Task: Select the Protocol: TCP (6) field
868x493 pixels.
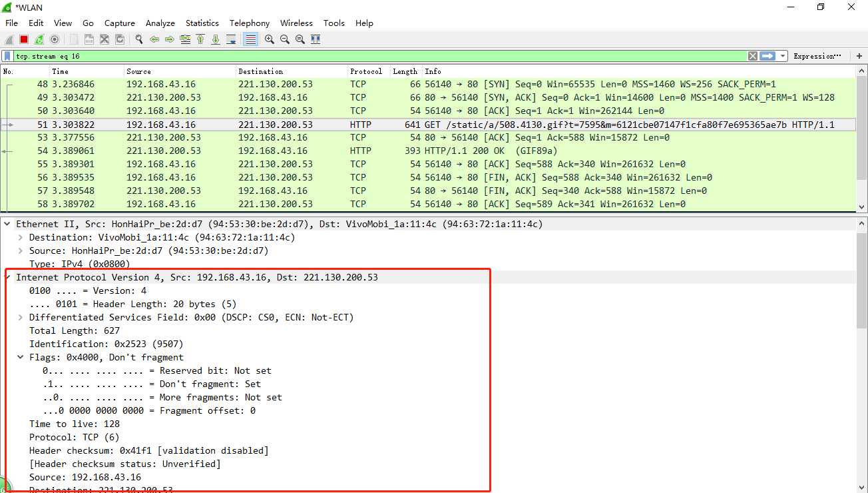Action: 75,437
